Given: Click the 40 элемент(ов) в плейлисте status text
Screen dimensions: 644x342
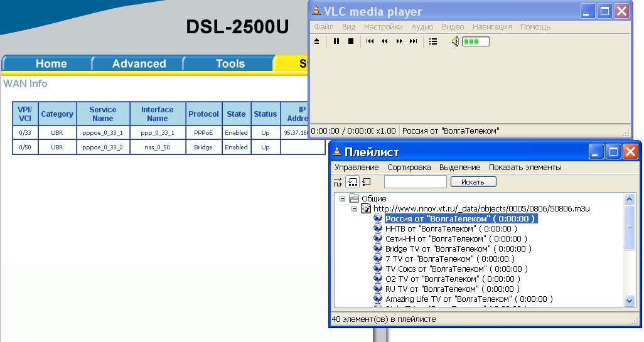Looking at the screenshot, I should tap(384, 319).
